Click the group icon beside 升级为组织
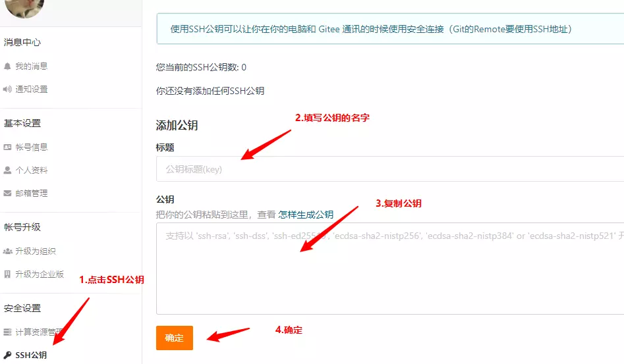This screenshot has width=624, height=364. coord(7,251)
